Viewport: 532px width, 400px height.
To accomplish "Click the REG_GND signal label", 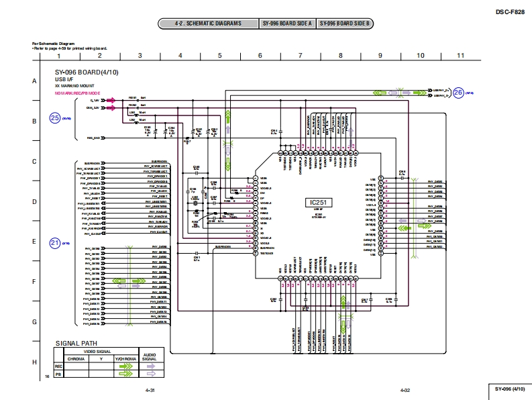I will coord(93,138).
